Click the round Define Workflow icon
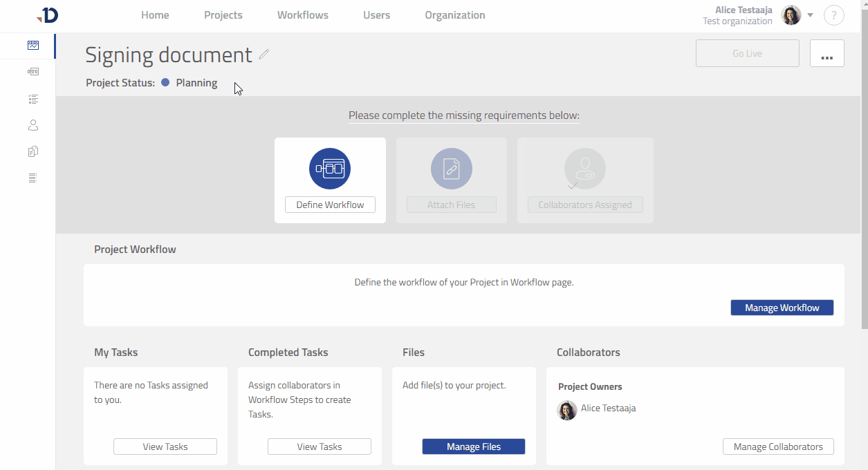 click(330, 168)
